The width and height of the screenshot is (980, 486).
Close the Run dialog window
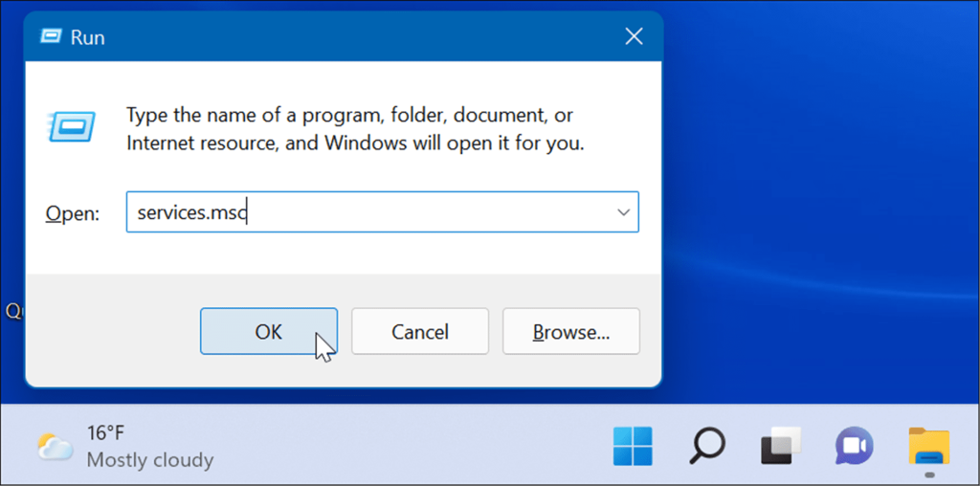[x=634, y=37]
